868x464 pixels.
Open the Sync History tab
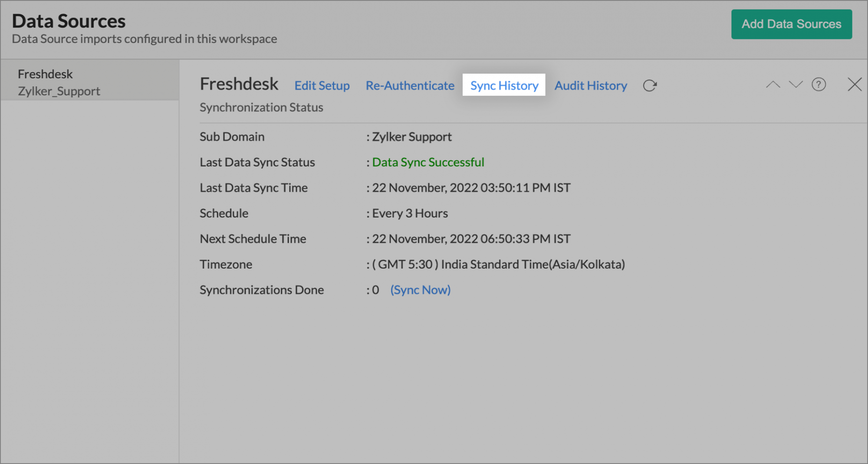pos(504,85)
